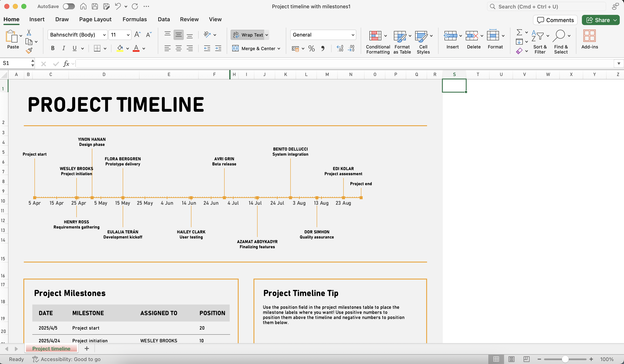The width and height of the screenshot is (624, 364).
Task: Click the Format Painter brush icon
Action: [x=29, y=51]
